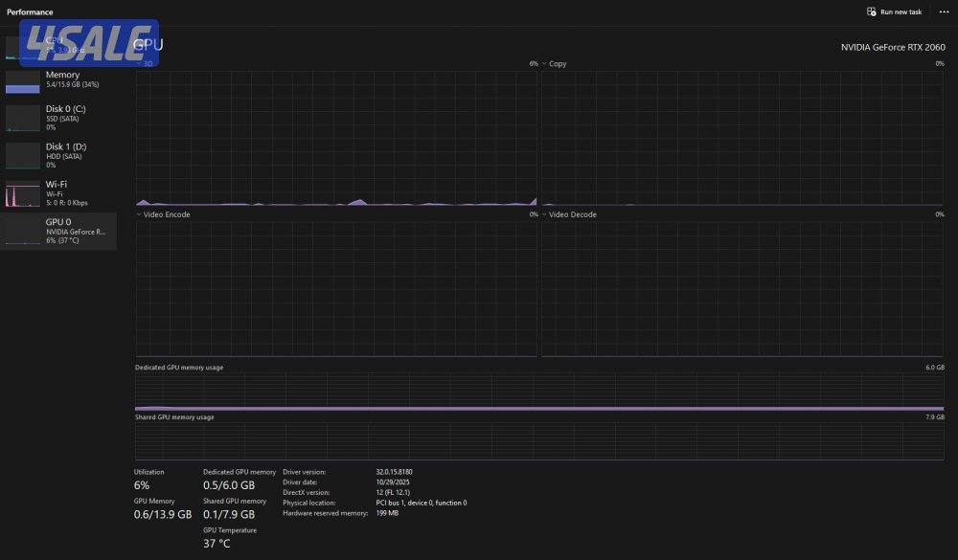
Task: Click the Shared GPU memory usage graph
Action: pos(539,441)
